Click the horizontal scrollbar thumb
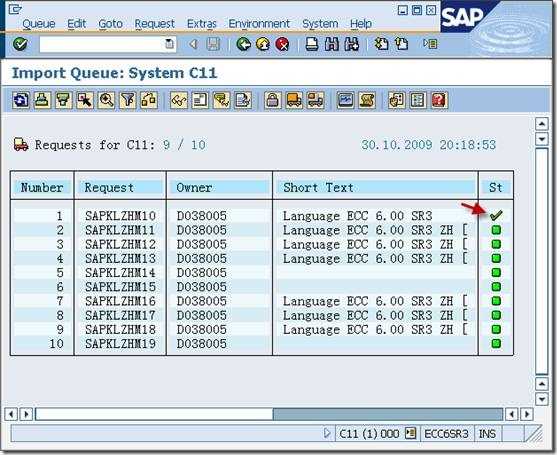Image resolution: width=557 pixels, height=455 pixels. tap(154, 414)
